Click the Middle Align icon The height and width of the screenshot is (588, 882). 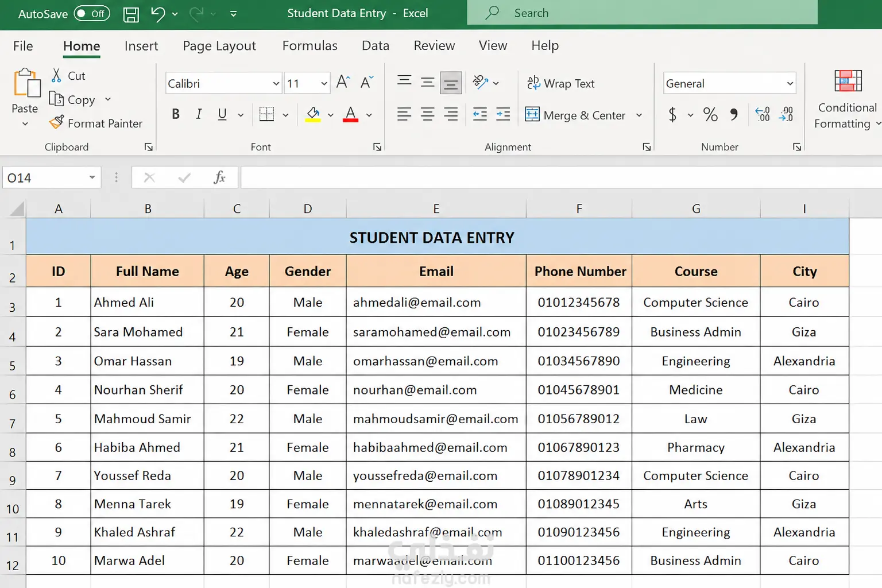(427, 82)
